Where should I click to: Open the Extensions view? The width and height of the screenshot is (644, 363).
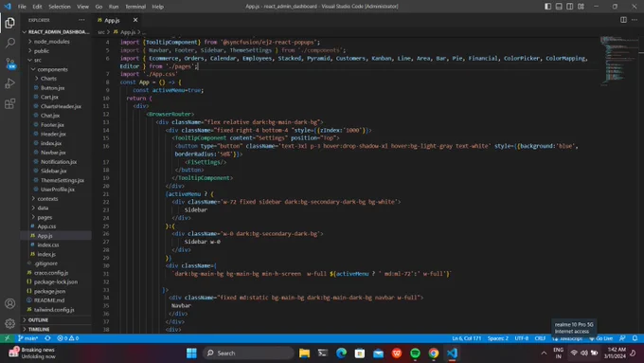9,103
